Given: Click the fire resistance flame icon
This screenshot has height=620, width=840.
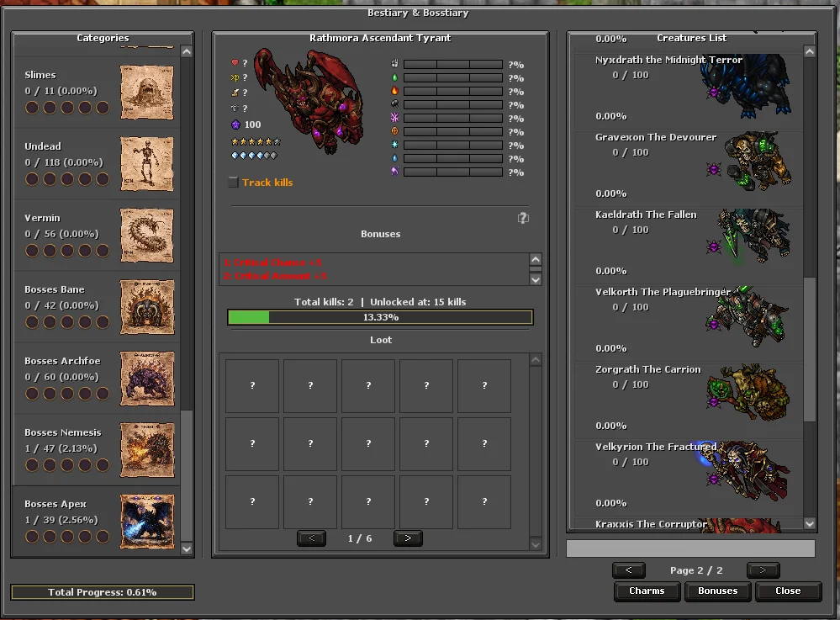Looking at the screenshot, I should [x=395, y=91].
